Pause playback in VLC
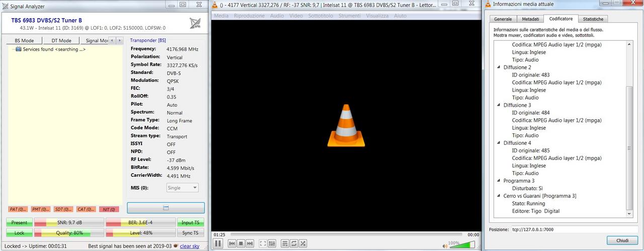Image resolution: width=644 pixels, height=251 pixels. point(218,243)
